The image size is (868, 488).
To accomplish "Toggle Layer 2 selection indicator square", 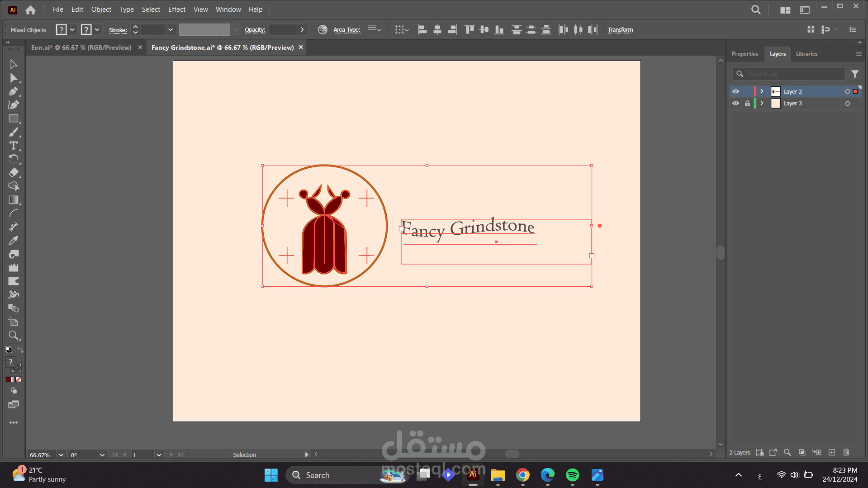I will pyautogui.click(x=855, y=91).
